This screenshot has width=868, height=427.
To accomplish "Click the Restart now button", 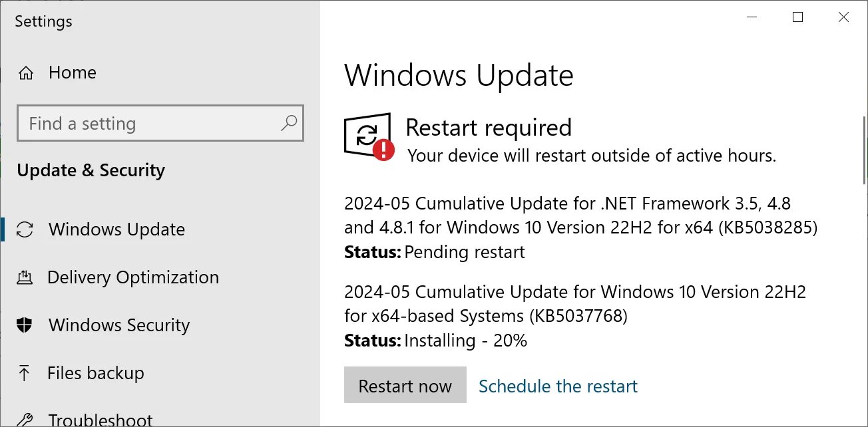I will pos(405,385).
